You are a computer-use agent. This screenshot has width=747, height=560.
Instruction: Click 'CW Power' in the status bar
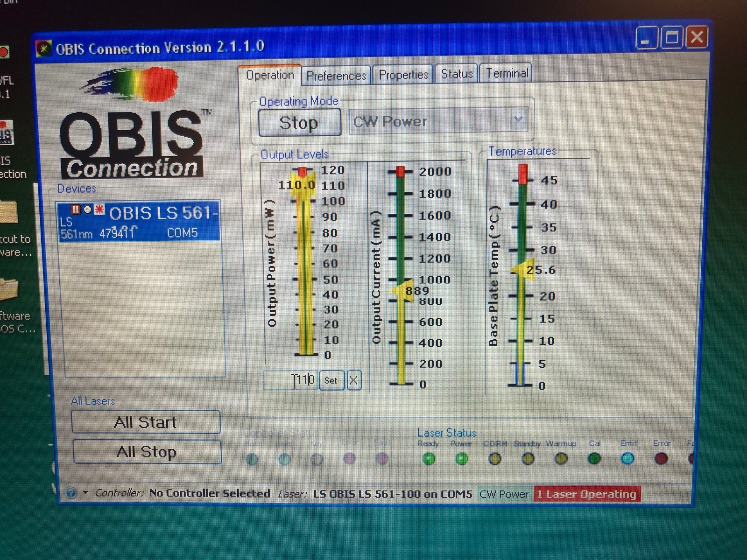(504, 494)
